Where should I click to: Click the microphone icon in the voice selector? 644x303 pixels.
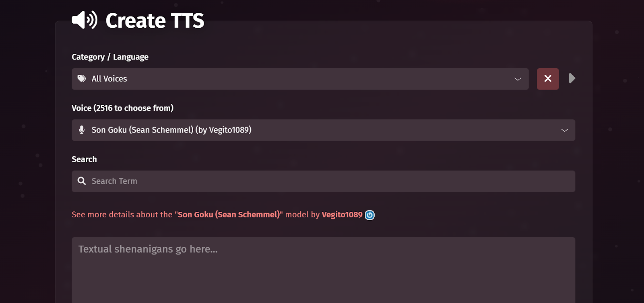coord(82,130)
